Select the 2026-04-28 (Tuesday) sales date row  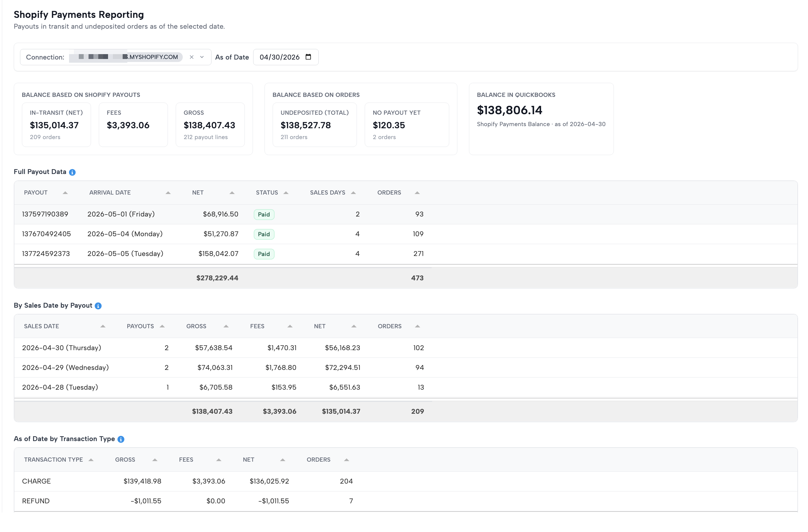pyautogui.click(x=406, y=387)
